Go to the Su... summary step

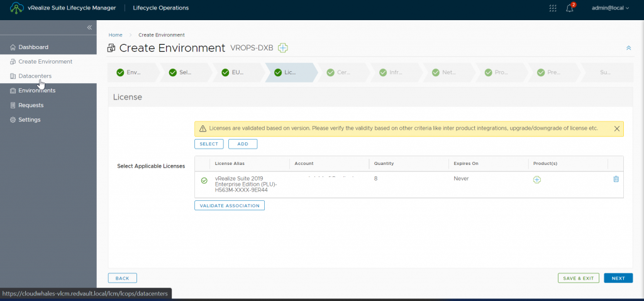click(607, 73)
